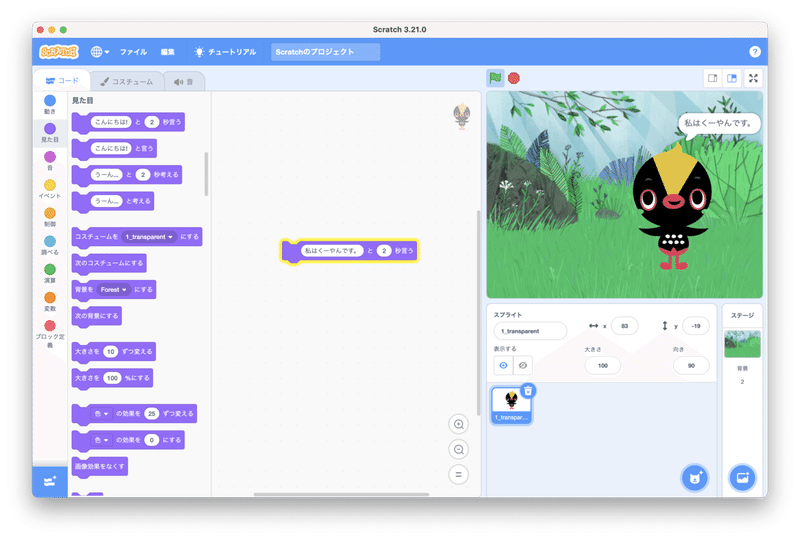This screenshot has width=800, height=540.
Task: Click the x position field 83
Action: 624,326
